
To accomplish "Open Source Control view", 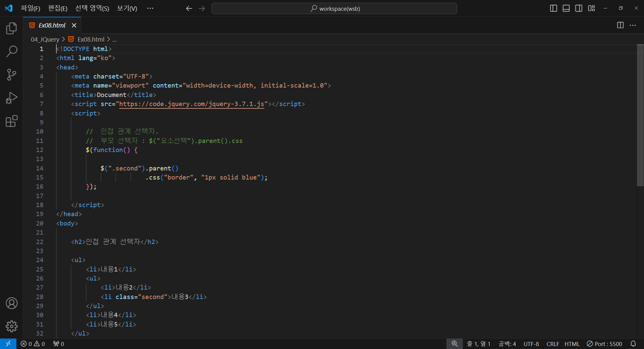I will [x=11, y=74].
